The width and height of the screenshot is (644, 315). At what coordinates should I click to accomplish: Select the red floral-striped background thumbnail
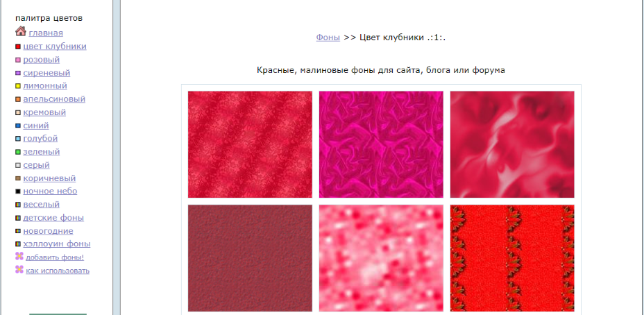pos(512,258)
